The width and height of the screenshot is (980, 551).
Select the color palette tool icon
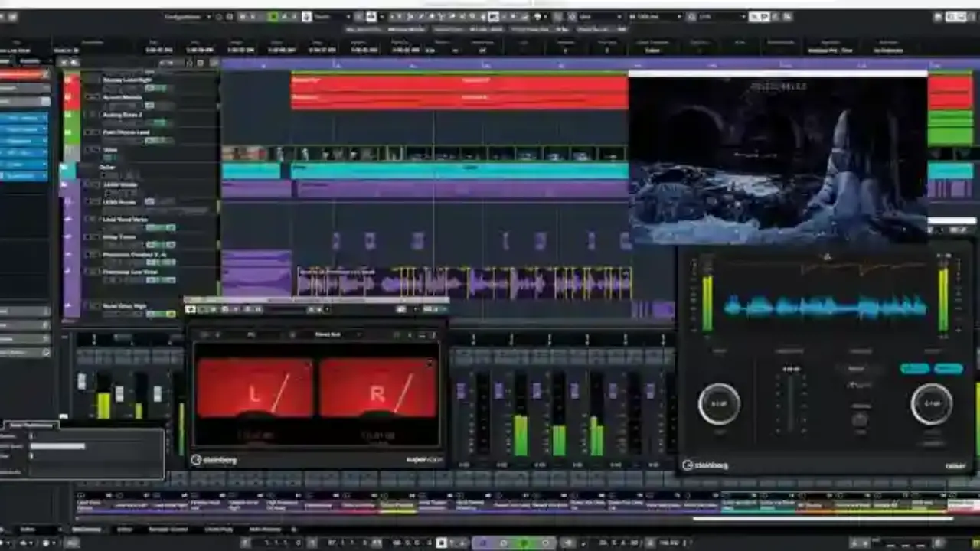[537, 16]
